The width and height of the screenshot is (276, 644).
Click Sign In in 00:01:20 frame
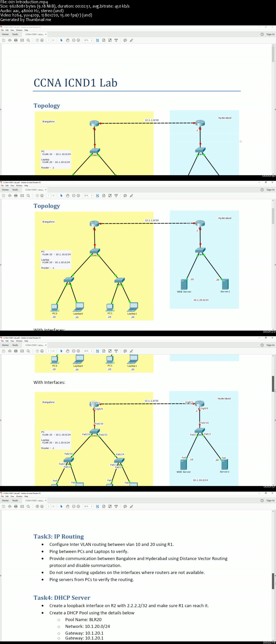click(270, 190)
